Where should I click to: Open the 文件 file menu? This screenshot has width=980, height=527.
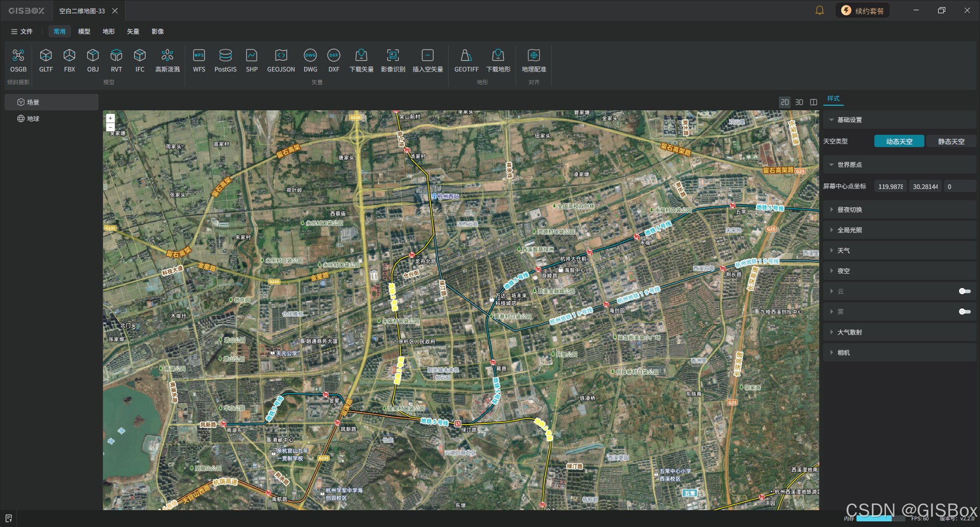click(x=22, y=32)
